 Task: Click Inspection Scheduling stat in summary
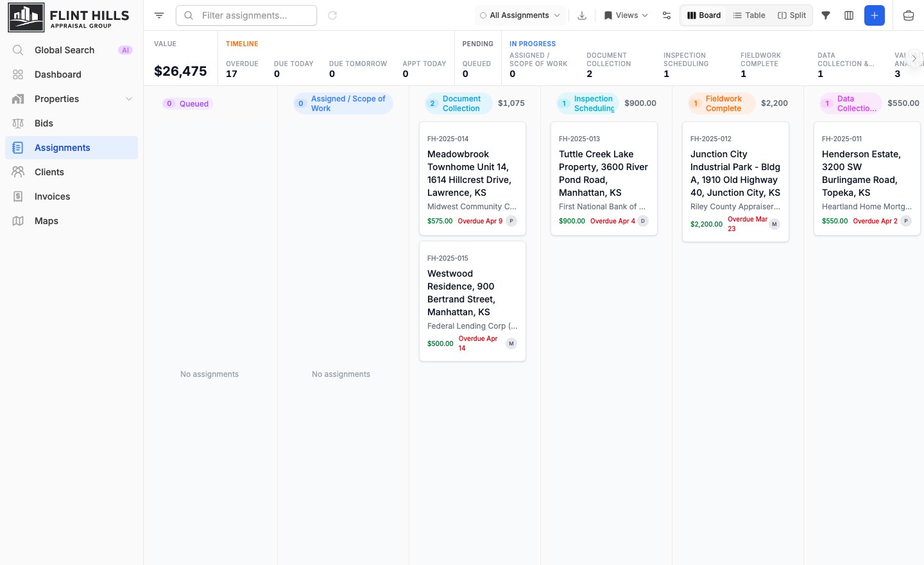[686, 65]
